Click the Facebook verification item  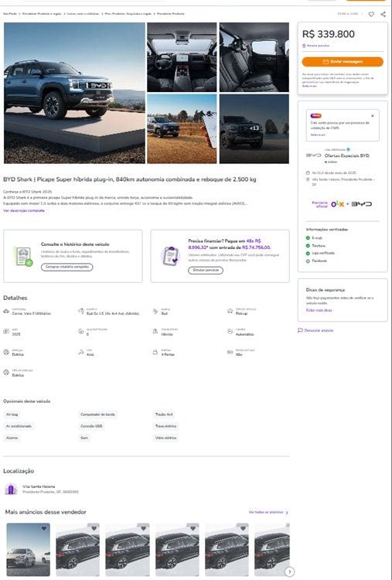[316, 261]
